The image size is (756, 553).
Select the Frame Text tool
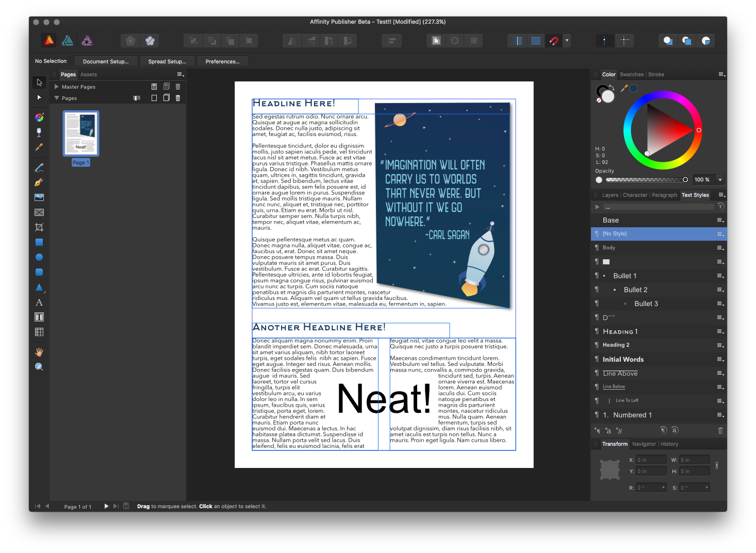(x=39, y=317)
